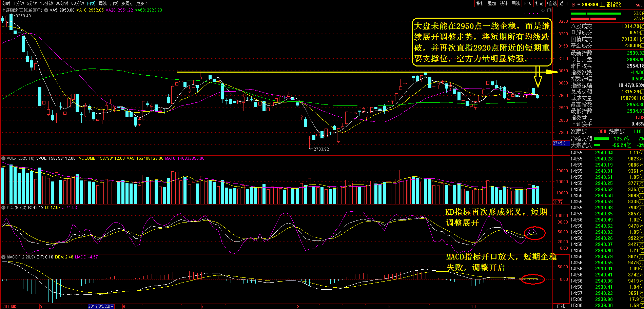The width and height of the screenshot is (644, 309).
Task: Click the red G icon by 999999
Action: [573, 5]
